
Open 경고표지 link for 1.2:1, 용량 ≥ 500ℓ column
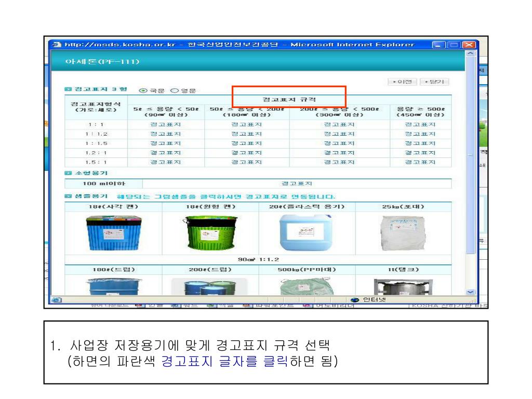(420, 153)
